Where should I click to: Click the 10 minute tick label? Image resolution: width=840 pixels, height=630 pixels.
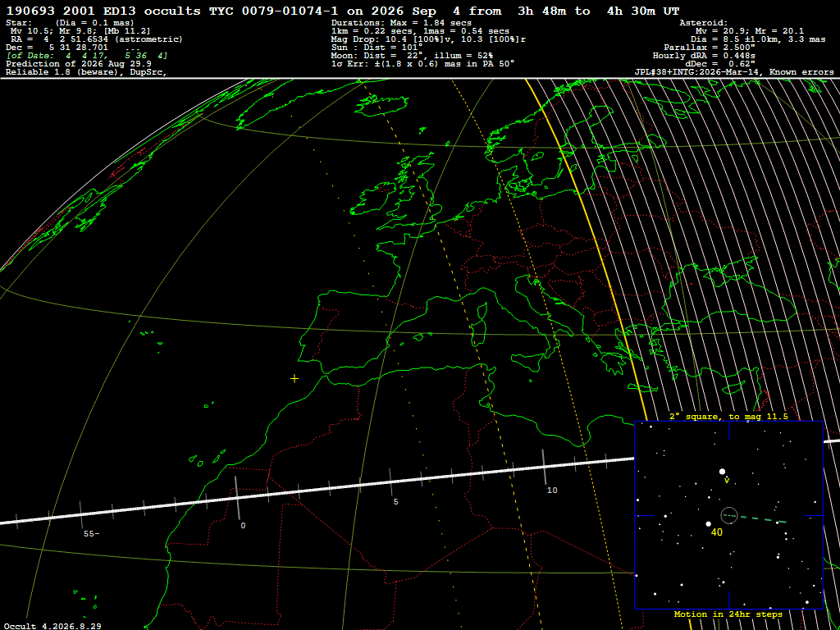click(552, 491)
